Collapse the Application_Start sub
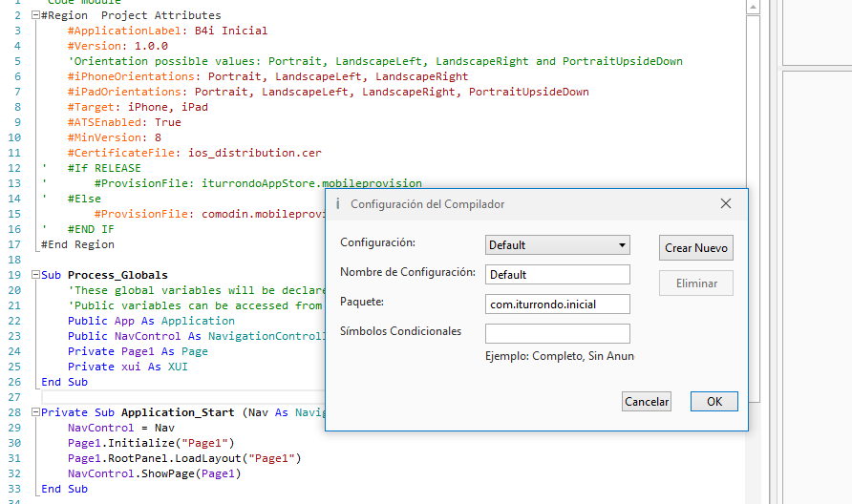 (x=35, y=412)
